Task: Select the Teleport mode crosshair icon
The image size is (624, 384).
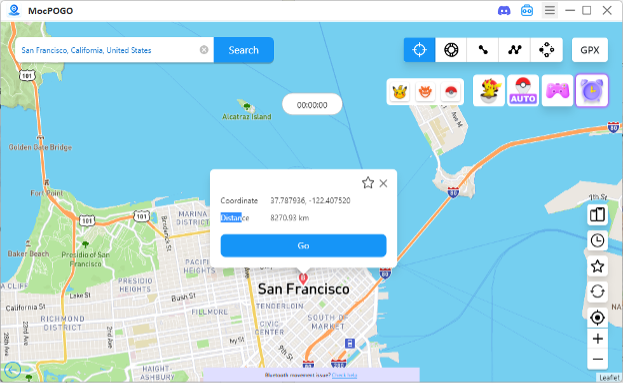Action: click(x=419, y=50)
